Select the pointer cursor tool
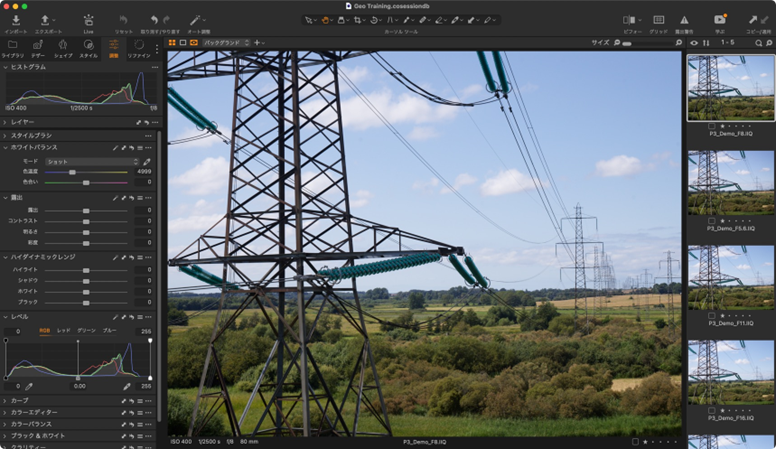This screenshot has height=449, width=776. (308, 20)
